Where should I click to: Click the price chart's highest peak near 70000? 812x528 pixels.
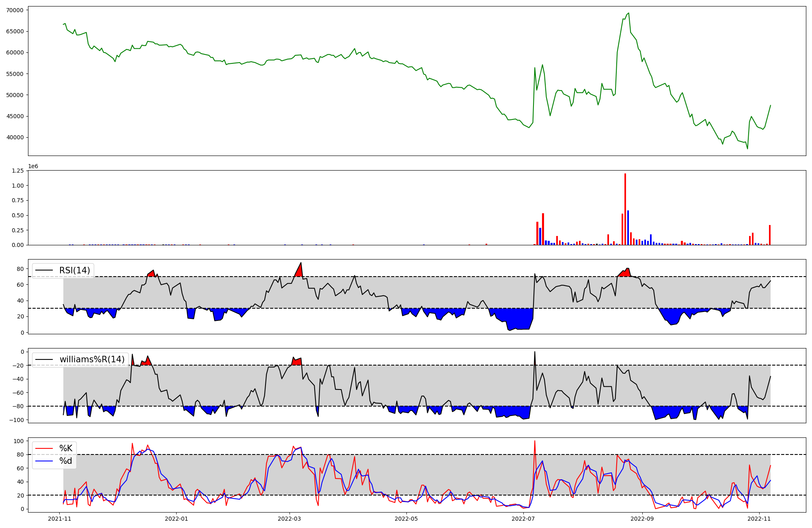point(628,13)
